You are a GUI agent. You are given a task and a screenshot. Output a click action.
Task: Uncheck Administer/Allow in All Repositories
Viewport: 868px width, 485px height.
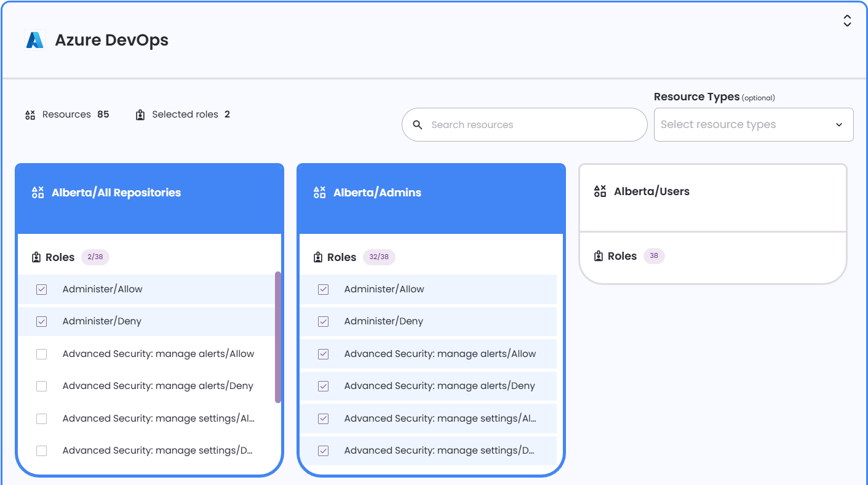[41, 289]
